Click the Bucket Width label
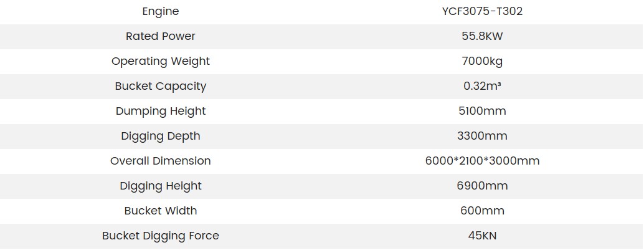The width and height of the screenshot is (644, 250). pos(161,211)
